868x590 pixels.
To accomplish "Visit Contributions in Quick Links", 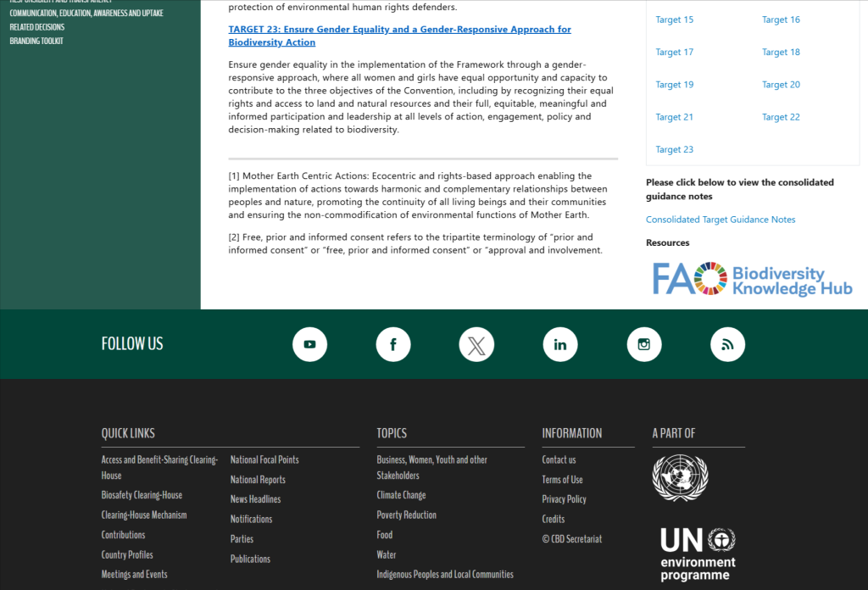I will 123,535.
